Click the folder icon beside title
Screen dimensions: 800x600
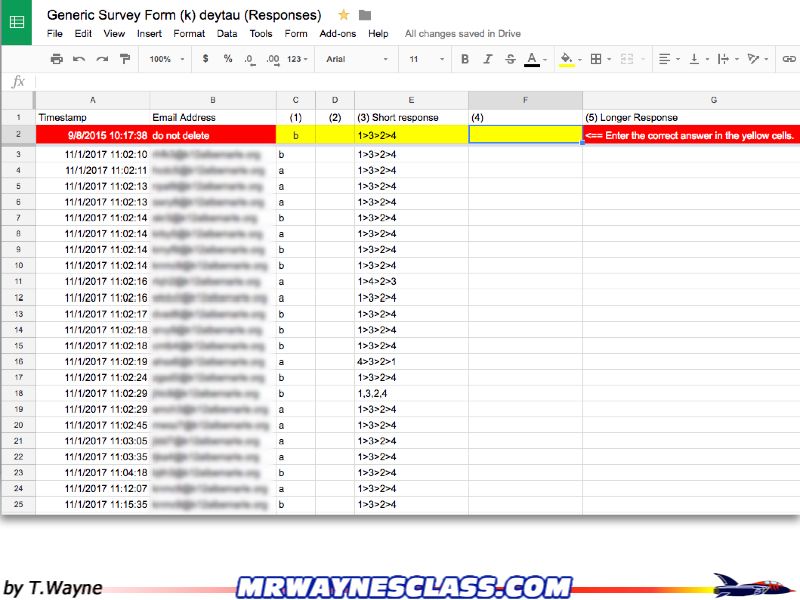pyautogui.click(x=365, y=15)
